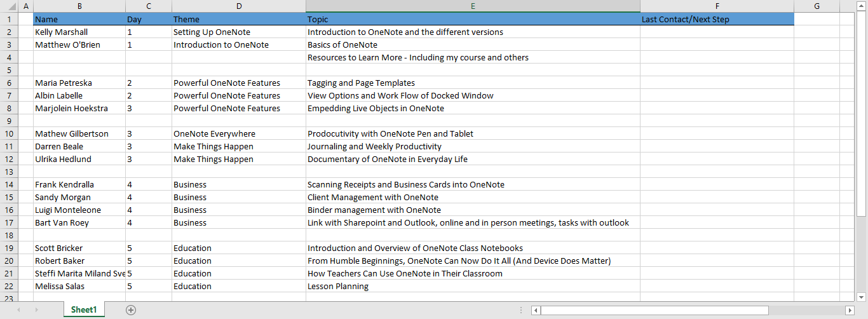Click 'Scanning Receipts and Business Cards' cell
This screenshot has width=868, height=319.
(473, 184)
